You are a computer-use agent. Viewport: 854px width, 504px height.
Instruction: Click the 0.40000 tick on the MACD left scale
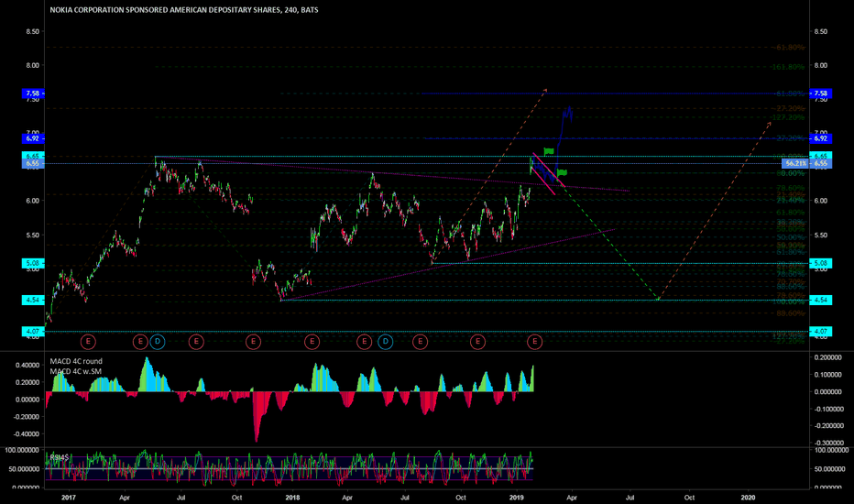click(x=27, y=365)
